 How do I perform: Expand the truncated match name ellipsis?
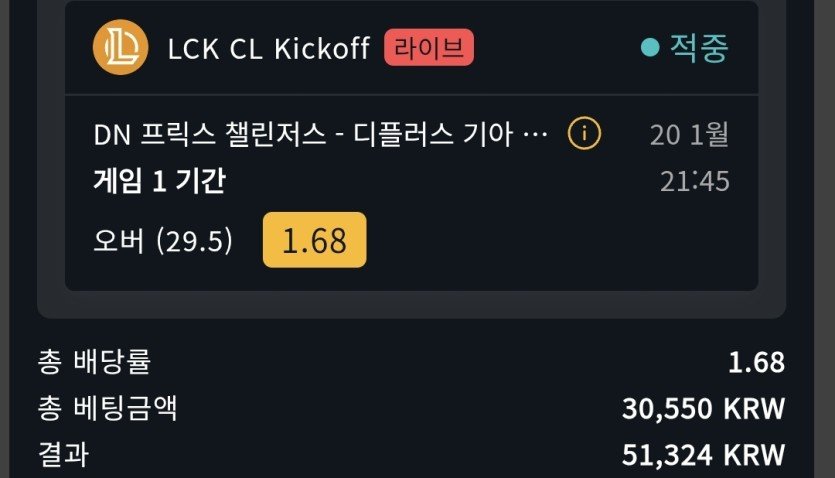click(x=536, y=136)
